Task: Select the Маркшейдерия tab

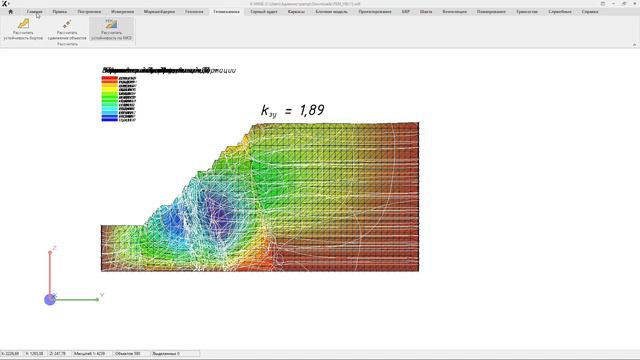Action: pyautogui.click(x=159, y=12)
